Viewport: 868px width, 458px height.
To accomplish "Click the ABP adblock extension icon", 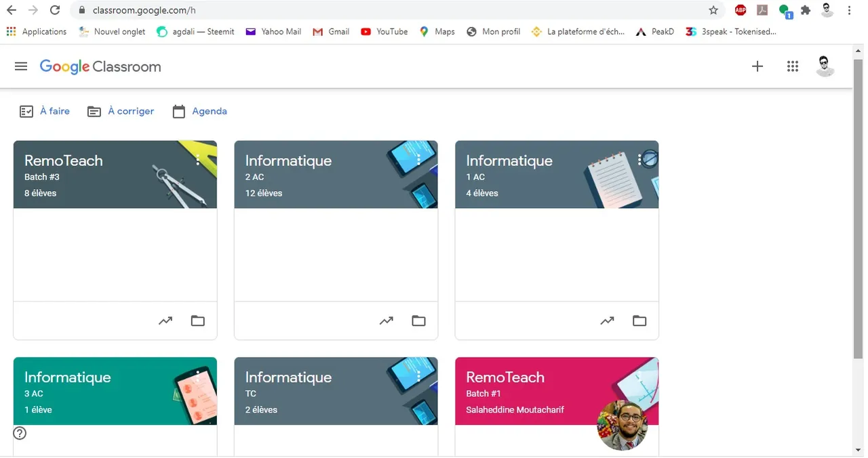I will (741, 10).
